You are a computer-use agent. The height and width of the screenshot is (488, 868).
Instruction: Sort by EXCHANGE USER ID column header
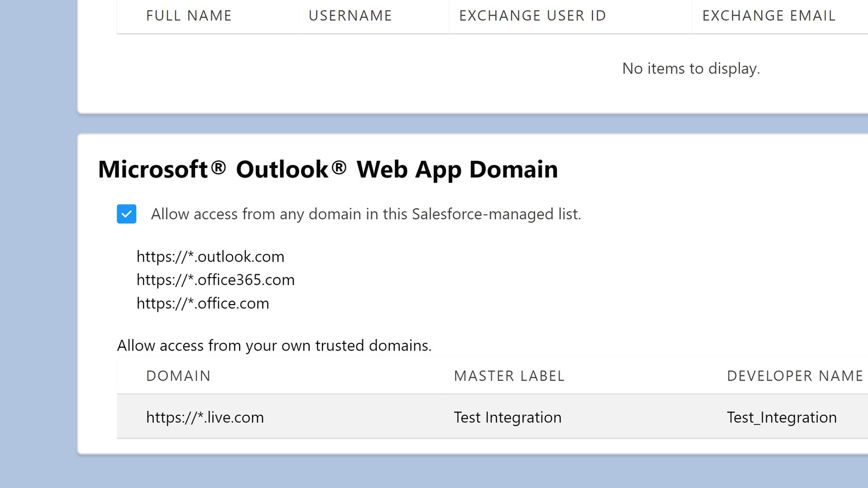(533, 16)
